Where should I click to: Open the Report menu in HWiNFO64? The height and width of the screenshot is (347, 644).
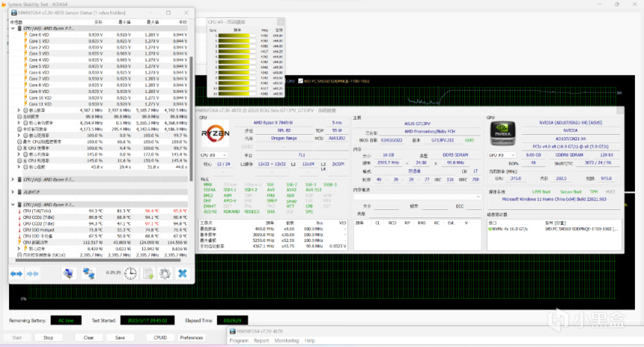pyautogui.click(x=261, y=340)
